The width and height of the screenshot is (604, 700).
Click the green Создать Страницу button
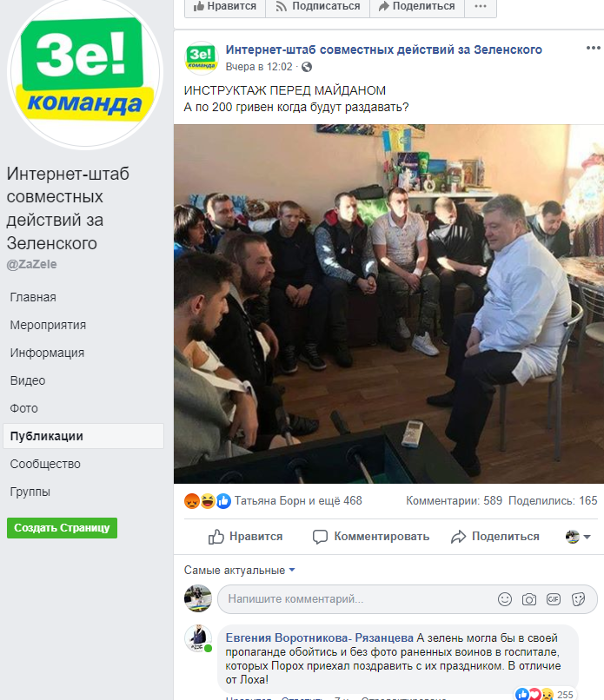tap(62, 528)
